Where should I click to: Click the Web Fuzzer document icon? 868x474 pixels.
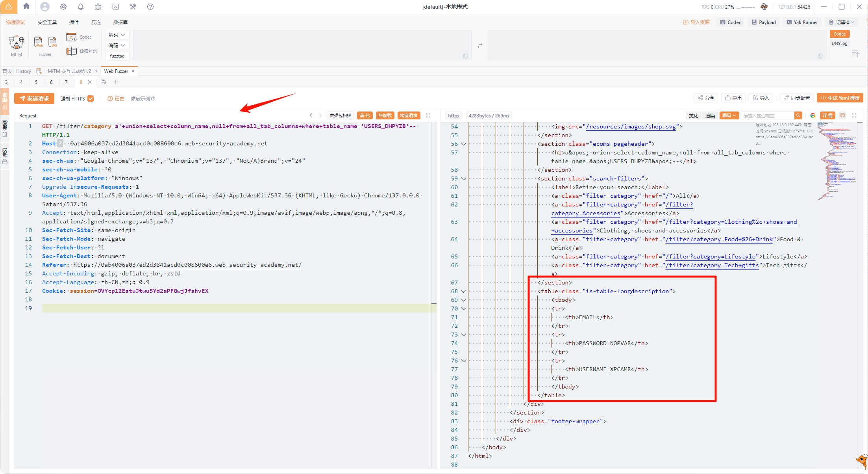pos(38,42)
